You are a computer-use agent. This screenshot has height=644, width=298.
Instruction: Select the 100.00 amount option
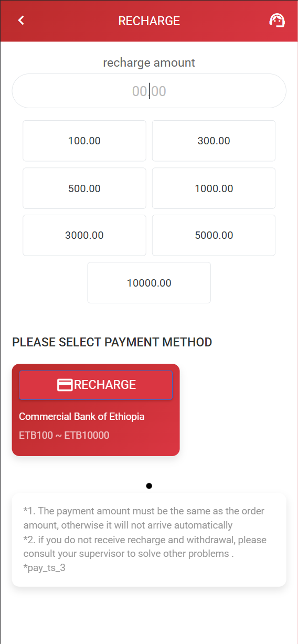(84, 141)
